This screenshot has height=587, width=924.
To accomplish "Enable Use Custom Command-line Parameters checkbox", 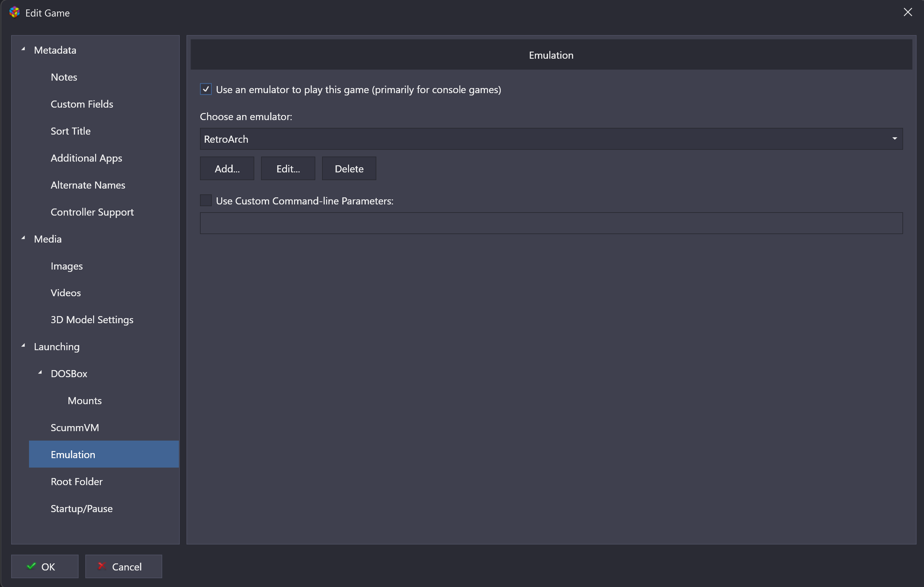I will coord(206,200).
